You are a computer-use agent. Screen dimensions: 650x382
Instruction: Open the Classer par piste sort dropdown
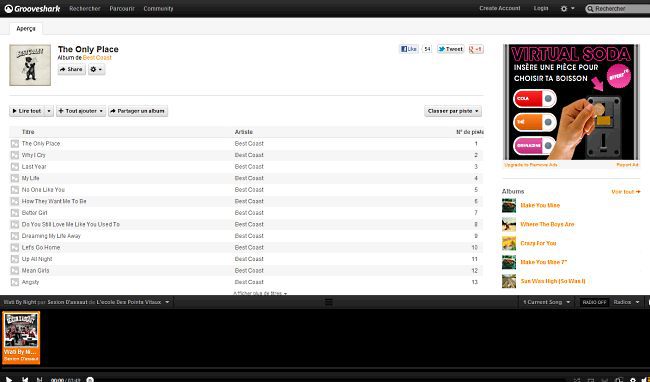pyautogui.click(x=453, y=111)
